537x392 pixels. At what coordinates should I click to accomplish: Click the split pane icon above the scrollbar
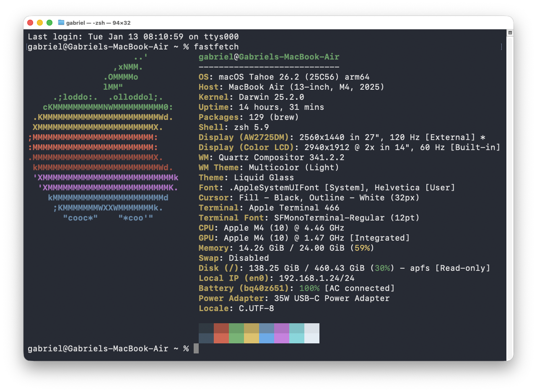click(510, 33)
